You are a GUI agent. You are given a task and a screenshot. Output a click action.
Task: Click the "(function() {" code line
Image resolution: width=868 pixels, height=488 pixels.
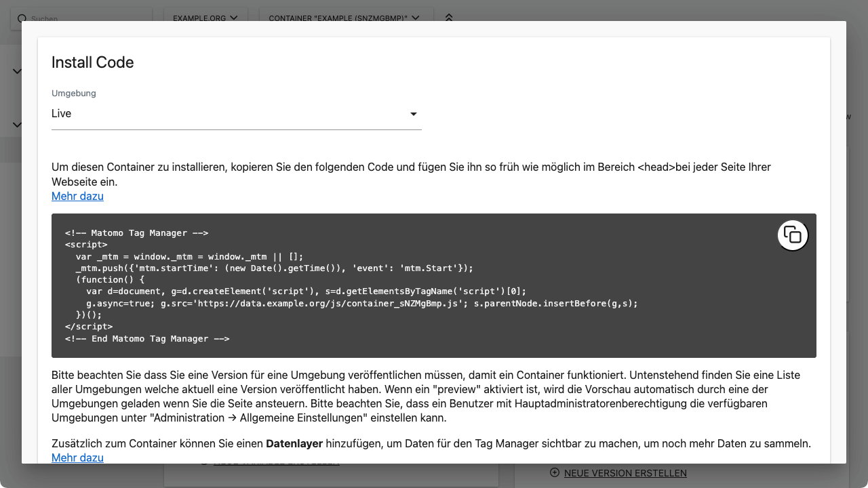coord(110,280)
